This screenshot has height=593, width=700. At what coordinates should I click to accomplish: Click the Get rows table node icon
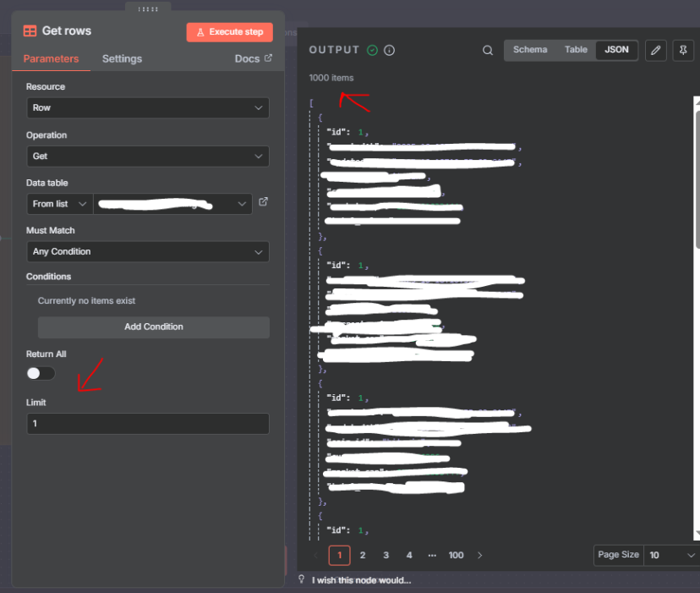coord(30,30)
